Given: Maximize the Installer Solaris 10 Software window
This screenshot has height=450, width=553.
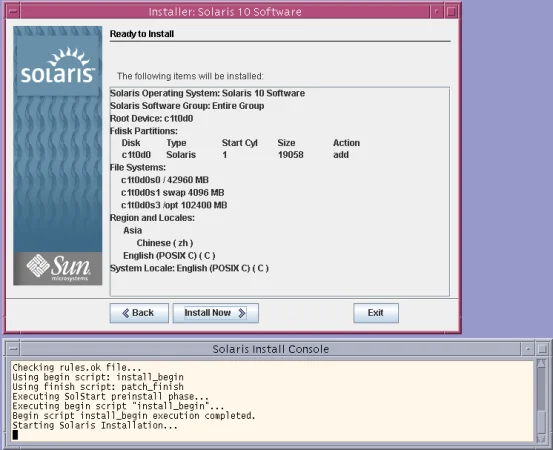Looking at the screenshot, I should (451, 12).
